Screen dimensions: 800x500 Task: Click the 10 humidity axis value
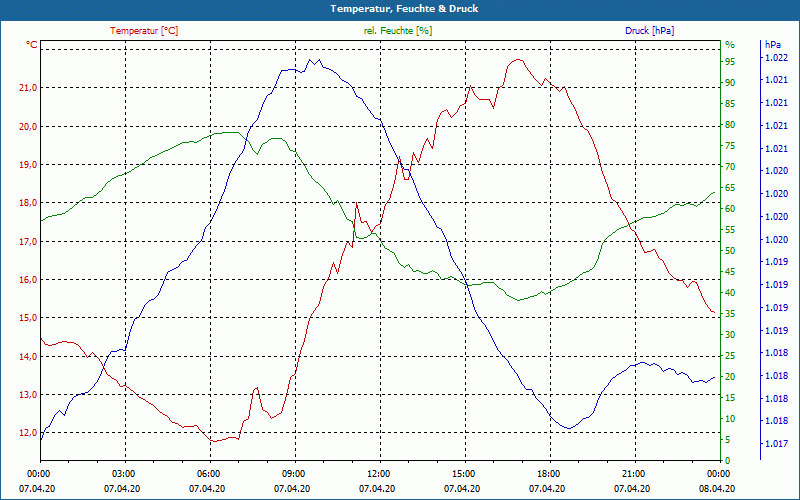(x=730, y=419)
